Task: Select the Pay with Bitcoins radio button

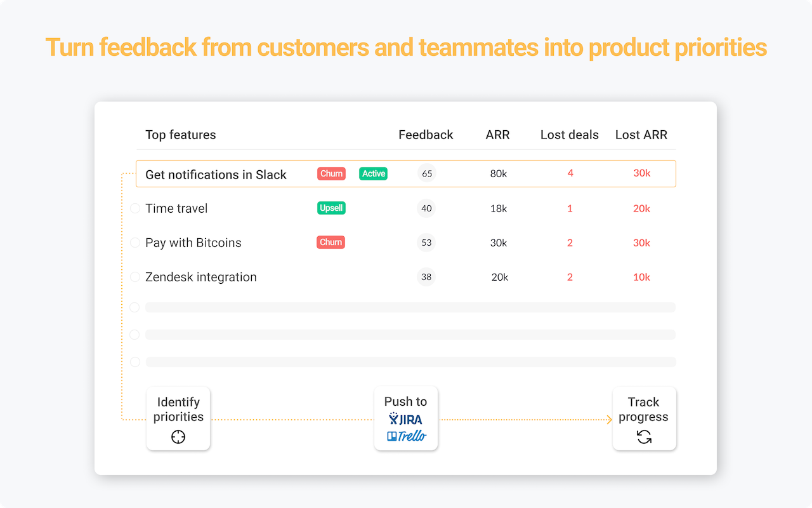Action: (x=134, y=243)
